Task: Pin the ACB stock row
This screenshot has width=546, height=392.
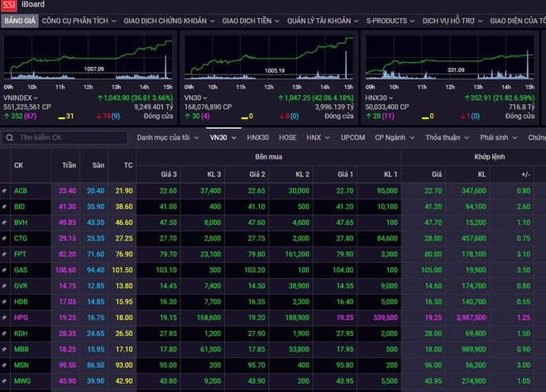Action: 5,190
